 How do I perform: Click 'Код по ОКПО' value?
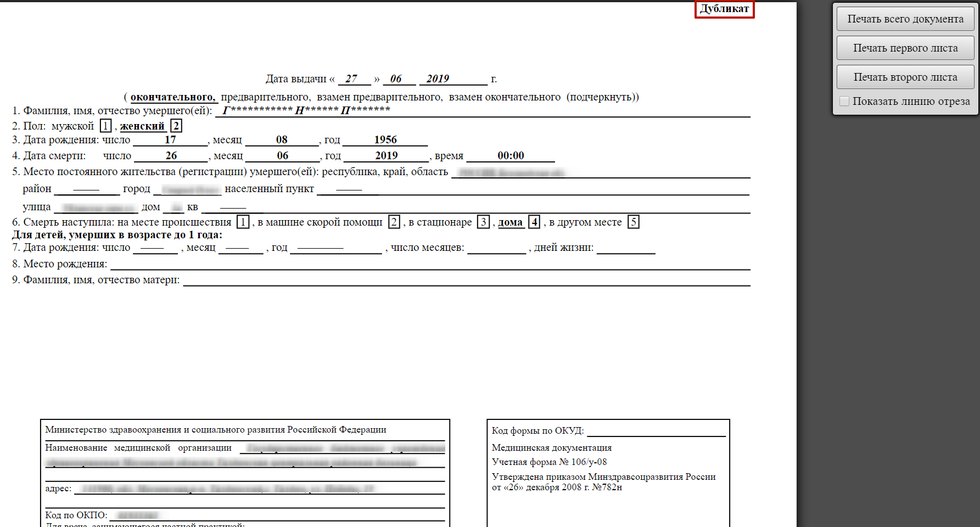[x=138, y=515]
